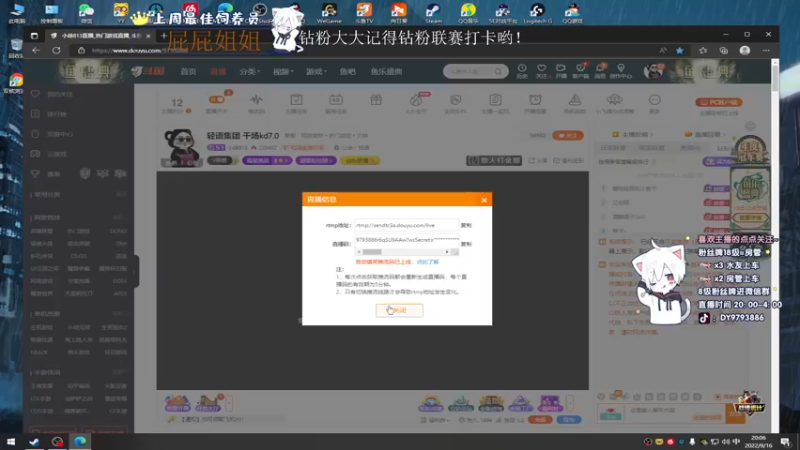800x450 pixels.
Task: Expand the 视频 dropdown in navbar
Action: point(283,71)
